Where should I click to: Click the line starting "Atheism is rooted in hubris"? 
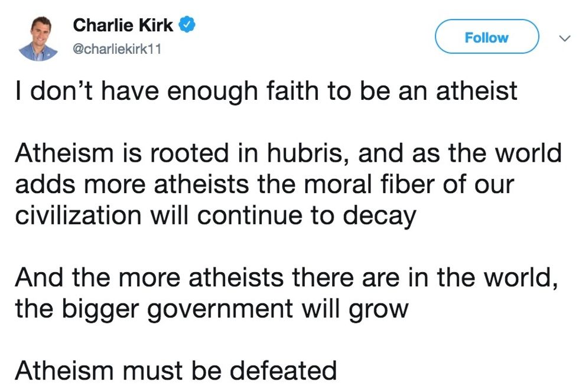pyautogui.click(x=288, y=153)
